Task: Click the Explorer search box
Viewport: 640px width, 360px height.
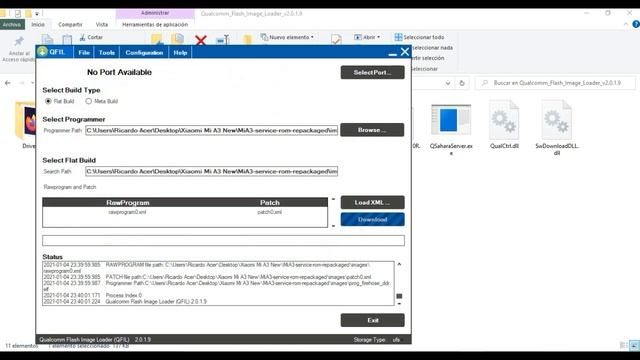Action: click(556, 83)
